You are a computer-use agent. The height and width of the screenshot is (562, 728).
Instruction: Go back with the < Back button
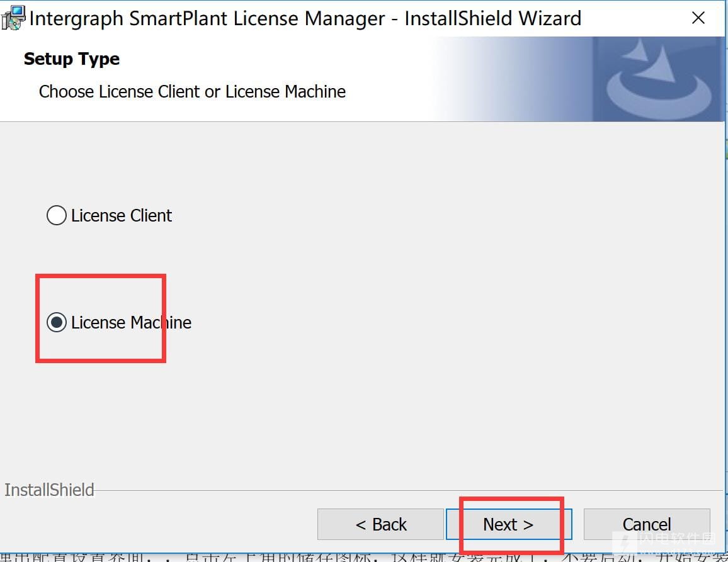[381, 524]
